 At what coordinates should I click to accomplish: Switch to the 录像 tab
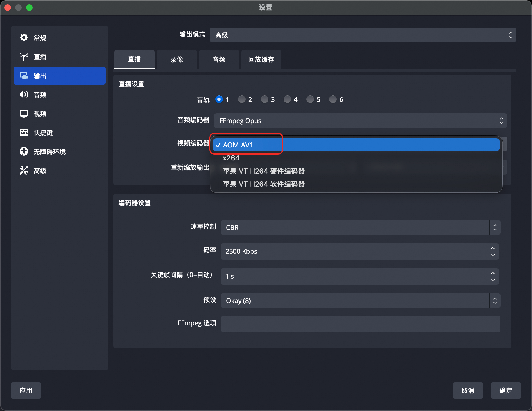tap(177, 59)
